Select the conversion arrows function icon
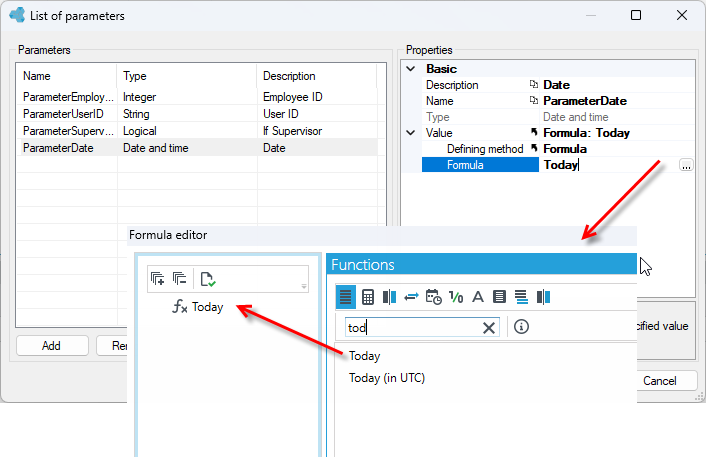 411,297
